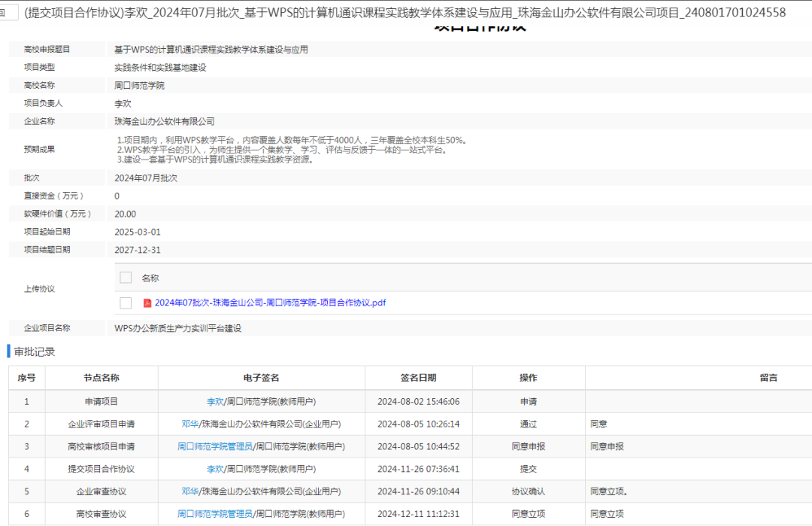Image resolution: width=812 pixels, height=526 pixels.
Task: Select the 直接资金 value 0
Action: [x=117, y=196]
